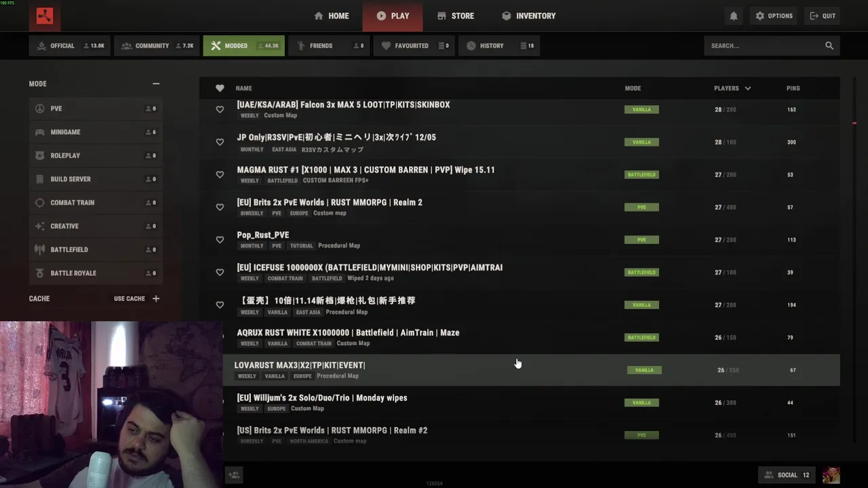Viewport: 868px width, 488px height.
Task: Select the Falcon 3x MAX 5 LOOT server name
Action: click(343, 104)
